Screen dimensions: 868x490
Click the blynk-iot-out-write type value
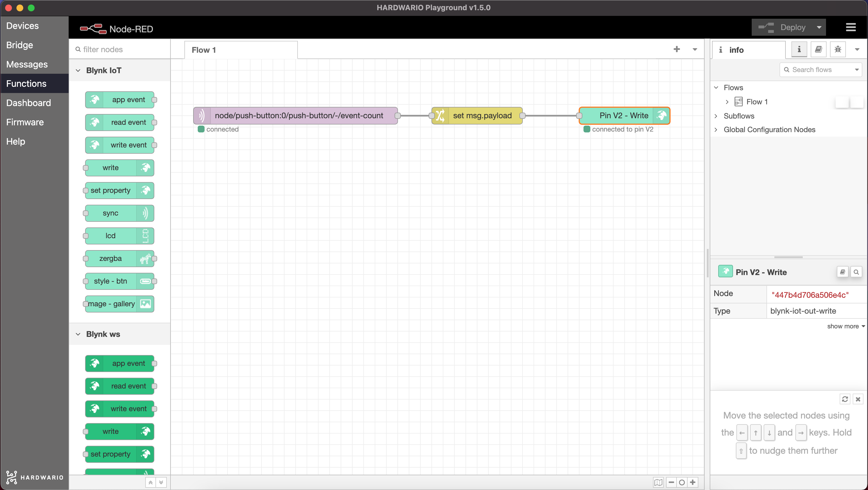point(803,311)
